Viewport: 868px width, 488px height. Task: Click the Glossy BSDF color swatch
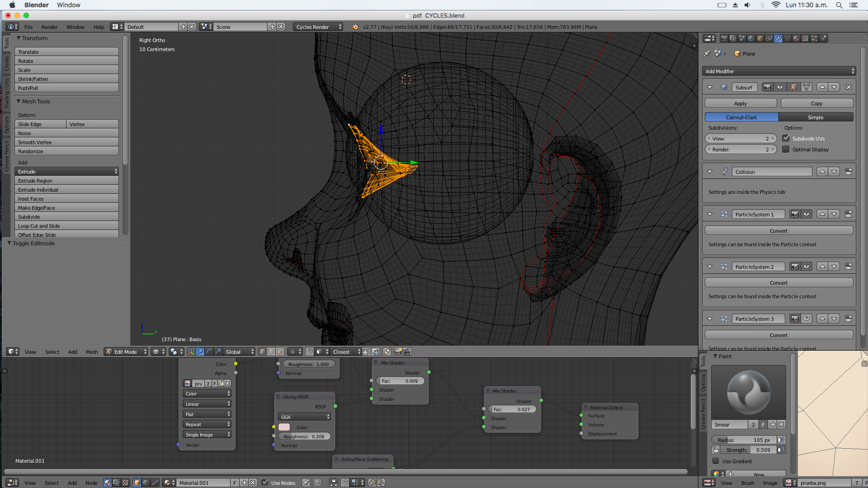pos(284,427)
